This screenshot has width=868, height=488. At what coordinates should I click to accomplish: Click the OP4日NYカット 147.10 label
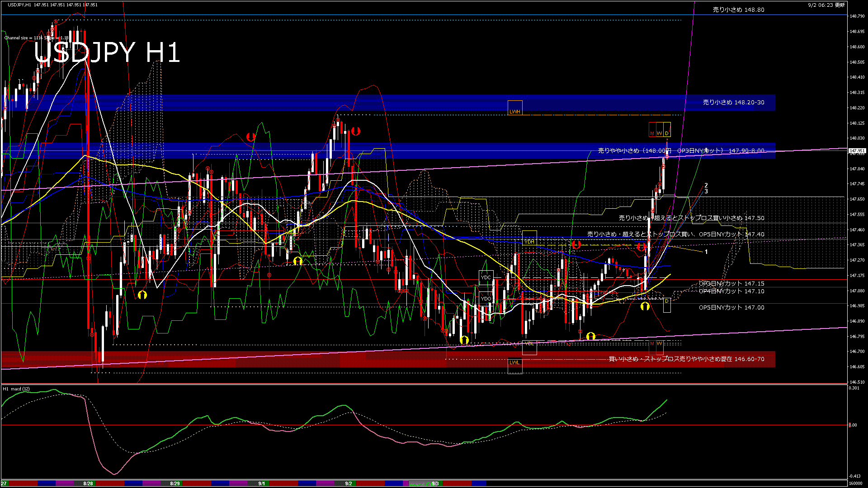click(x=731, y=291)
